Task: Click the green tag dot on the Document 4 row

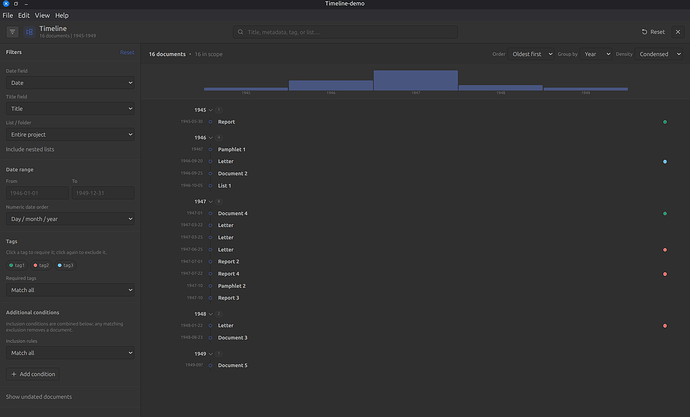Action: tap(665, 213)
